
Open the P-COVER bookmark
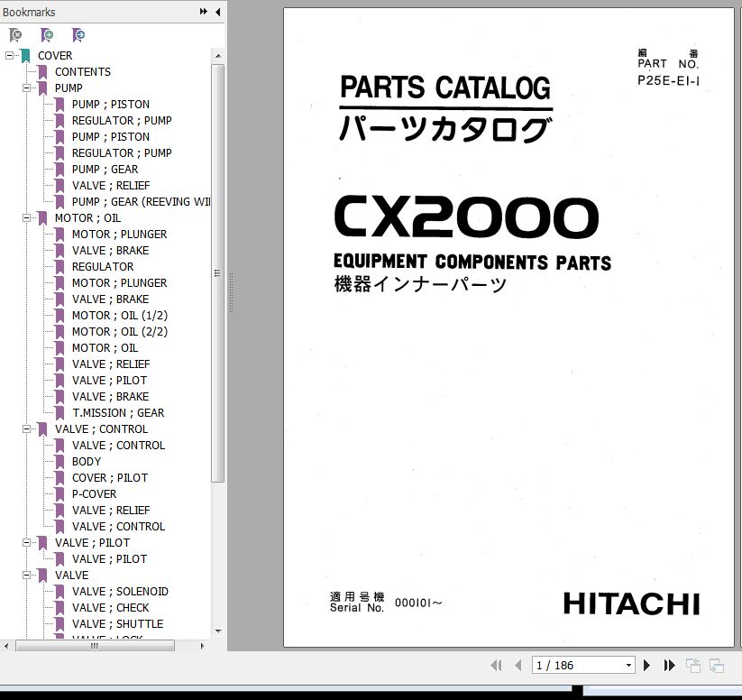(x=94, y=494)
